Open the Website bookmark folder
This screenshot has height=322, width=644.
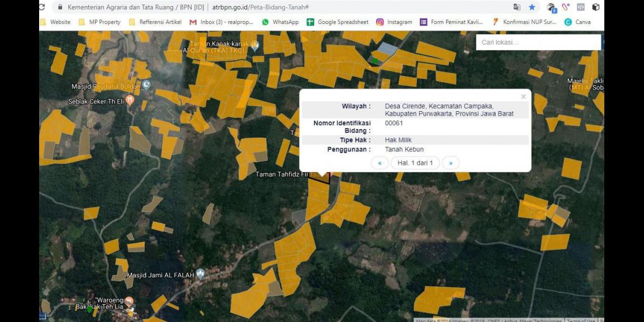click(x=56, y=22)
